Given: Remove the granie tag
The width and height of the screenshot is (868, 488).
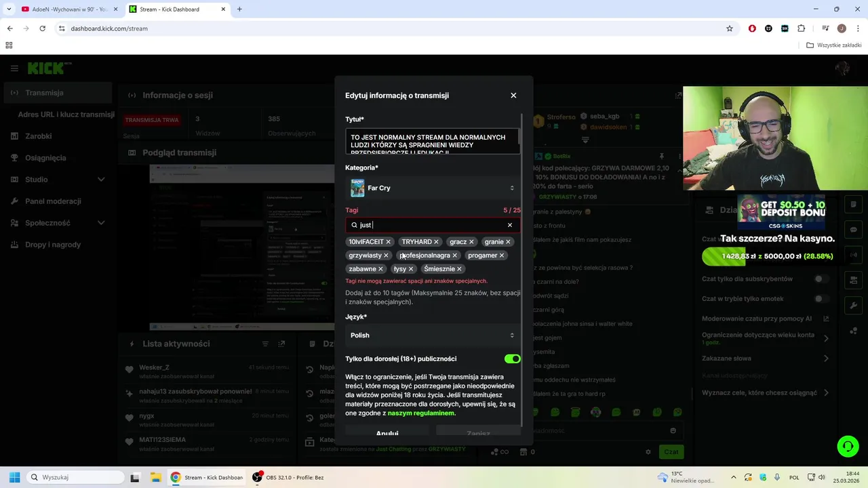Looking at the screenshot, I should tap(508, 242).
